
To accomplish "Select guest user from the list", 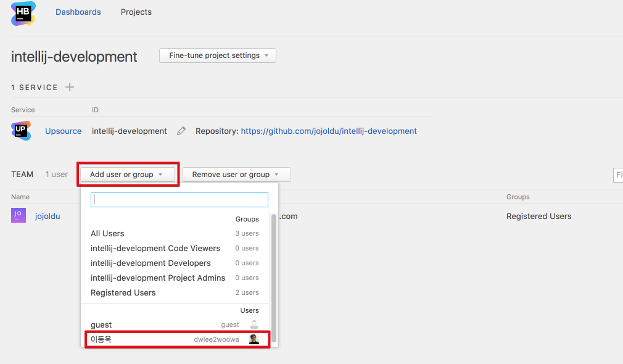I will tap(175, 325).
